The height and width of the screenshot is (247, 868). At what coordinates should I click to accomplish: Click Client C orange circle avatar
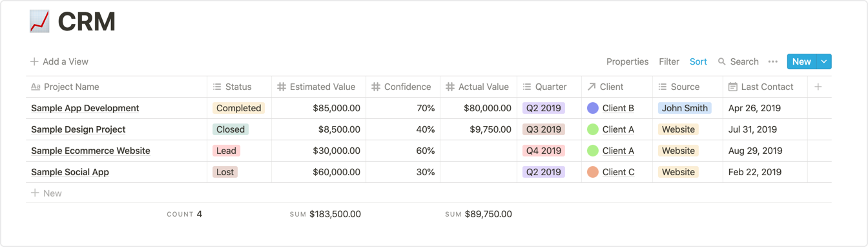[593, 172]
